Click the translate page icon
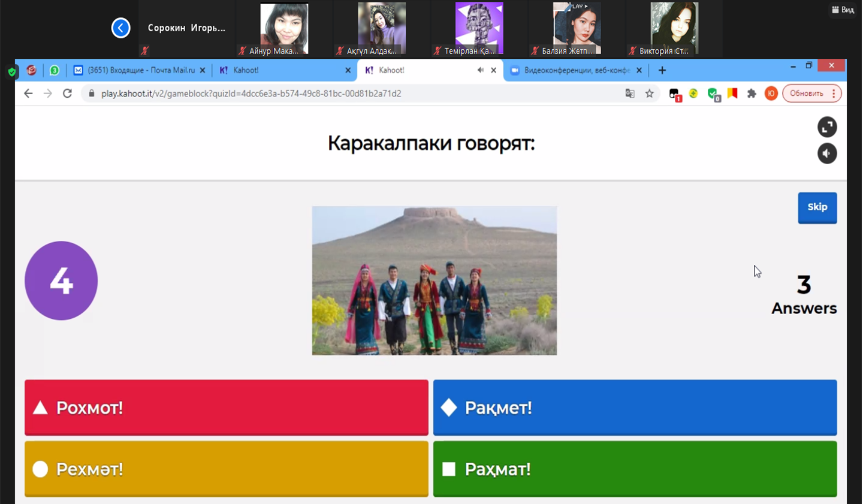This screenshot has height=504, width=863. [x=630, y=93]
